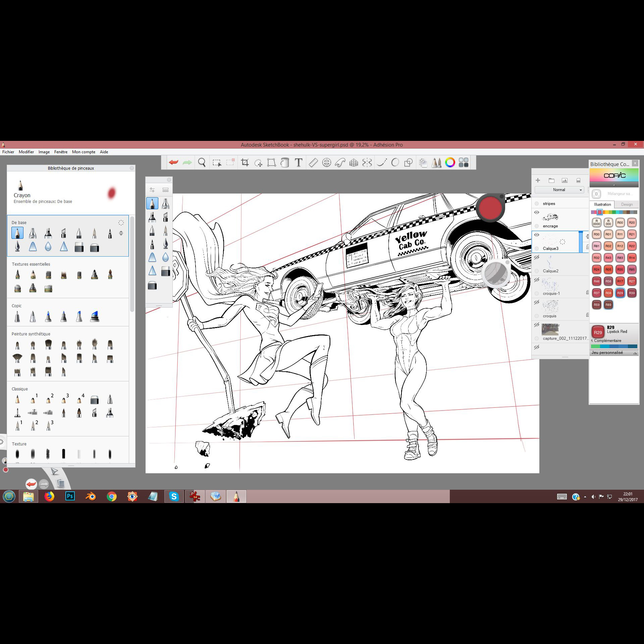Show the croquis-1 layer
This screenshot has width=644, height=644.
pyautogui.click(x=537, y=280)
